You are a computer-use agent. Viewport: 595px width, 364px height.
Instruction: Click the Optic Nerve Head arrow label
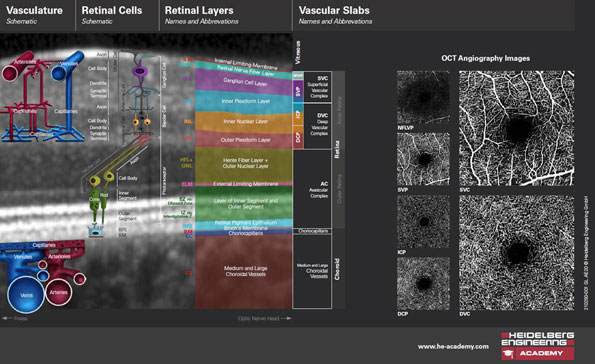coord(264,318)
